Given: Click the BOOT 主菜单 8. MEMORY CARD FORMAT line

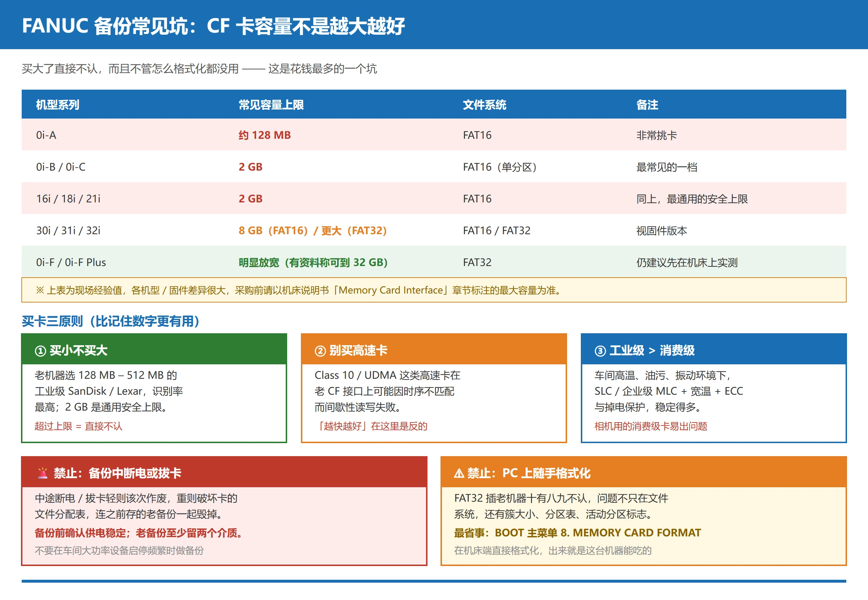Looking at the screenshot, I should [578, 533].
